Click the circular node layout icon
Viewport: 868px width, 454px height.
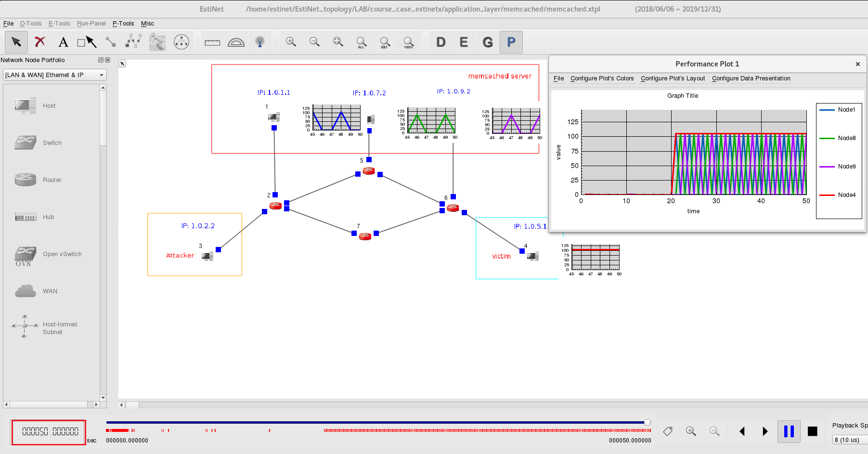(181, 42)
